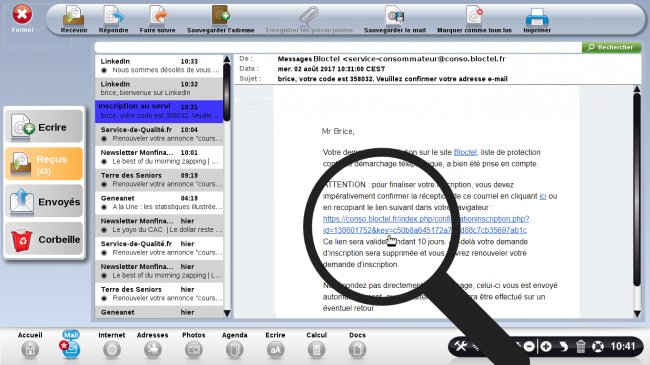
Task: Click the ici confirmation link
Action: coord(543,196)
